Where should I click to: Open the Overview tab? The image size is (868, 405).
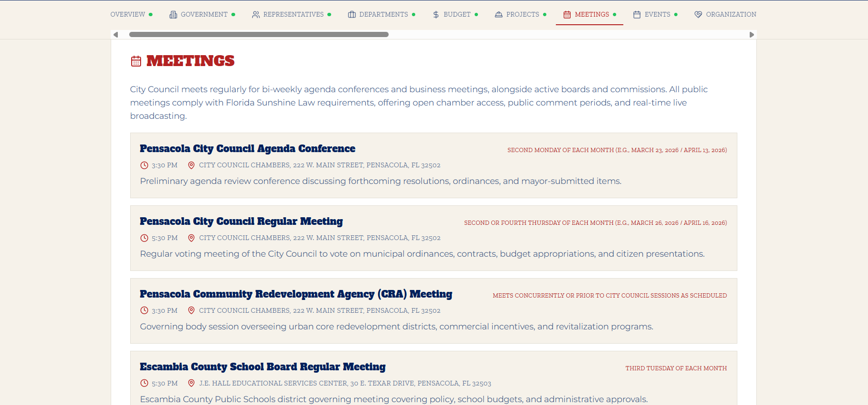(131, 14)
